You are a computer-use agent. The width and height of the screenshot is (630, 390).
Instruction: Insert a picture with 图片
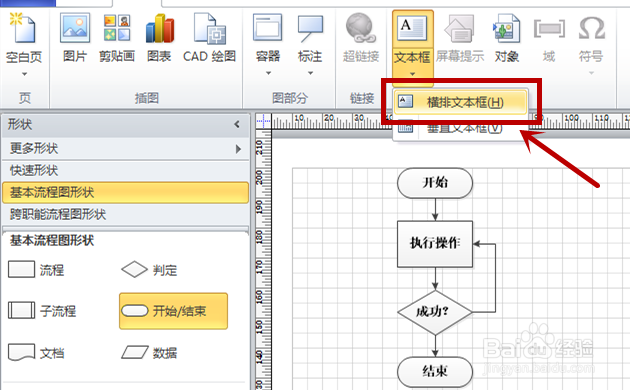pyautogui.click(x=75, y=38)
